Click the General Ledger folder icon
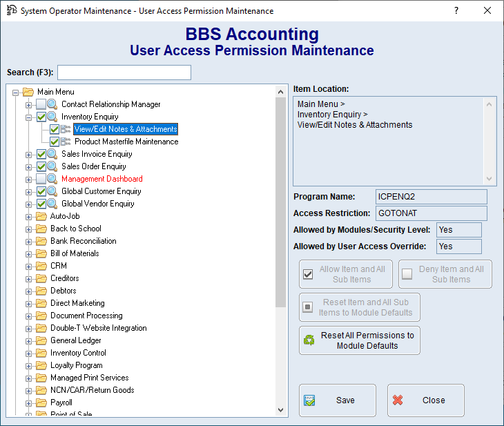Viewport: 504px width, 426px height. pos(41,340)
